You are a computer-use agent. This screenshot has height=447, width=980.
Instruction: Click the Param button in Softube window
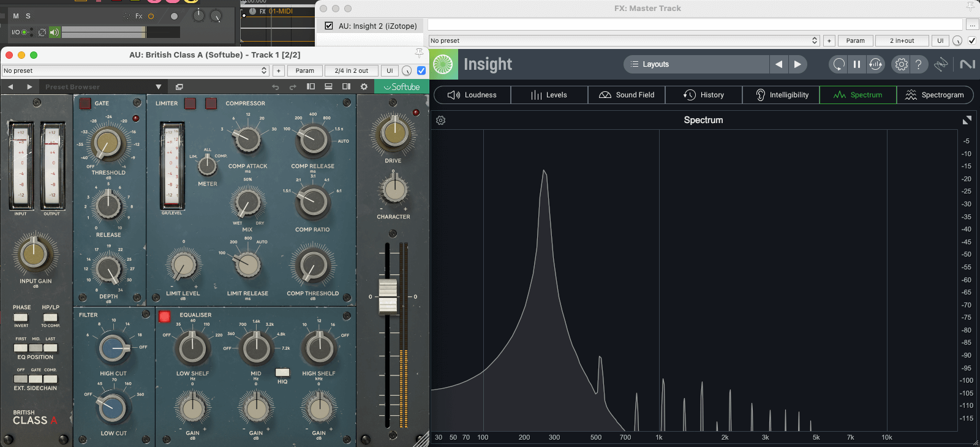pos(304,70)
